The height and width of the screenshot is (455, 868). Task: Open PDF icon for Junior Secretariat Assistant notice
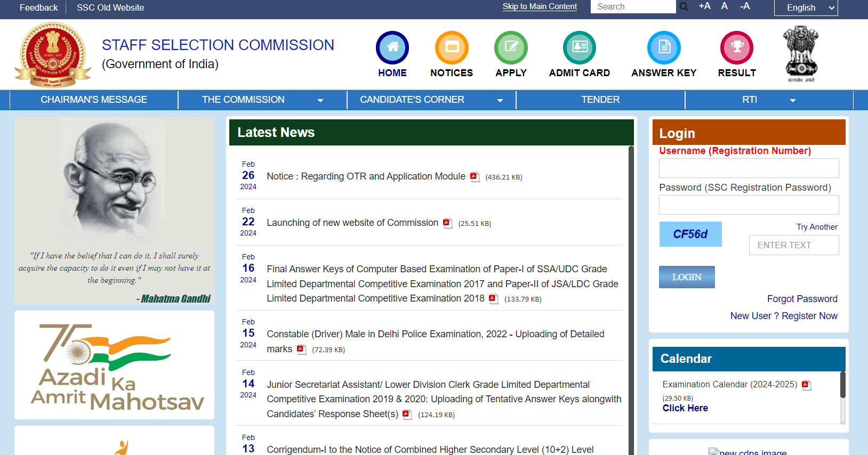407,415
